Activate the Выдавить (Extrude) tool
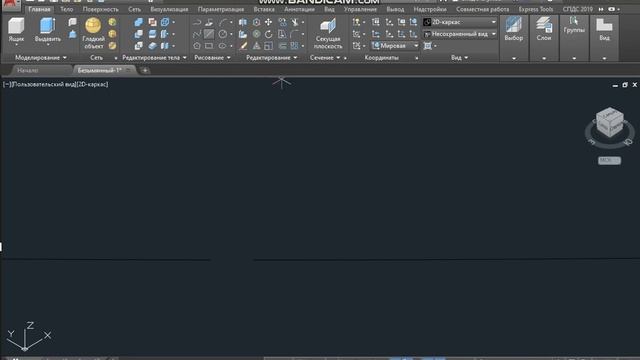The image size is (640, 360). pos(48,29)
